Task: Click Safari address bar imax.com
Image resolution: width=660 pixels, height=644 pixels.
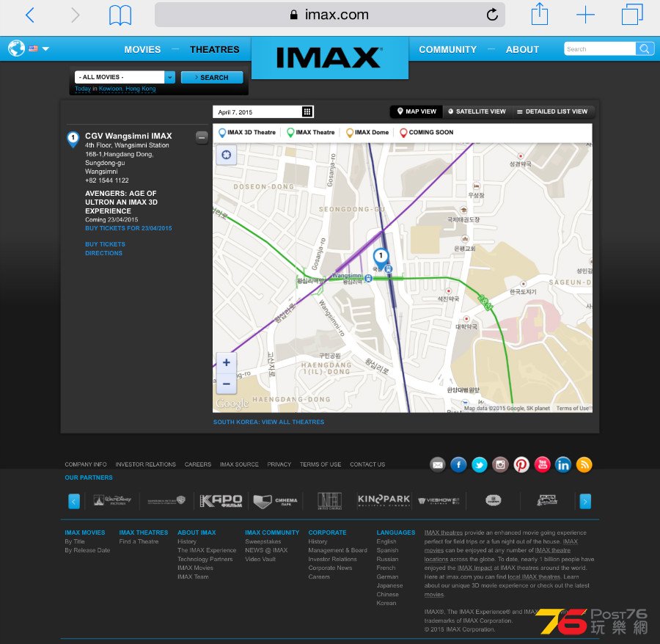Action: [329, 15]
